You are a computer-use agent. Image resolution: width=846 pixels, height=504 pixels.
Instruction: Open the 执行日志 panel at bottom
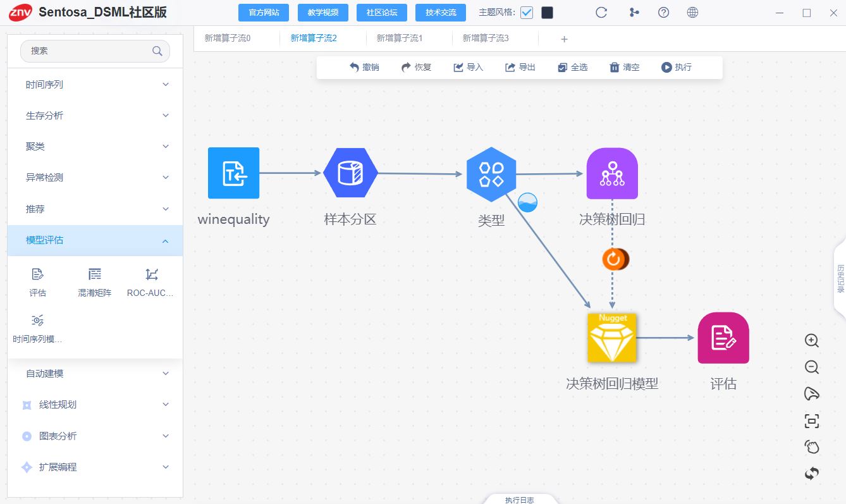click(x=520, y=500)
